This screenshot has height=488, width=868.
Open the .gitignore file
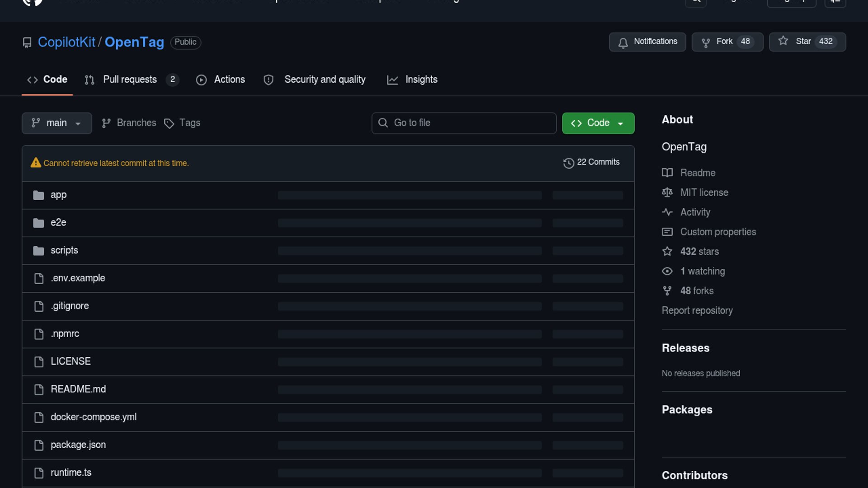70,306
